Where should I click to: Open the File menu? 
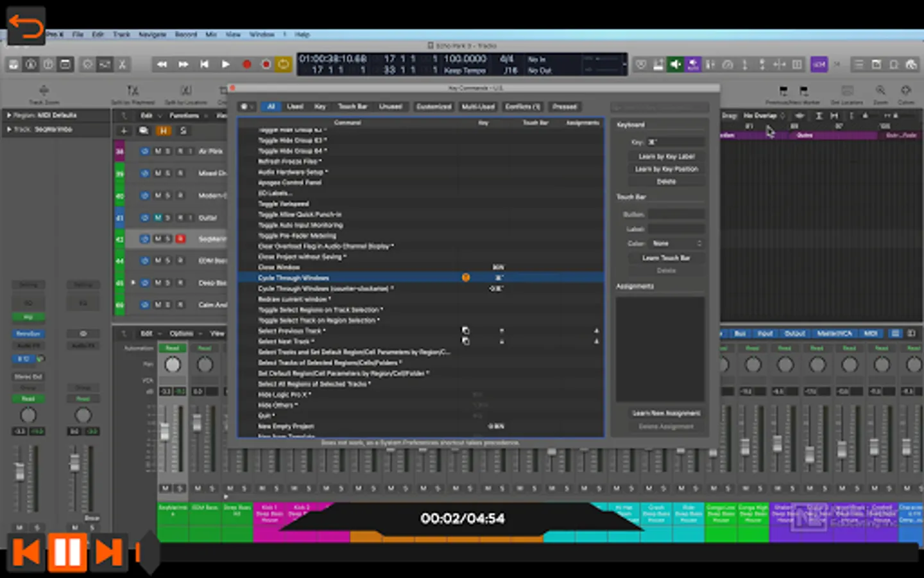point(78,34)
